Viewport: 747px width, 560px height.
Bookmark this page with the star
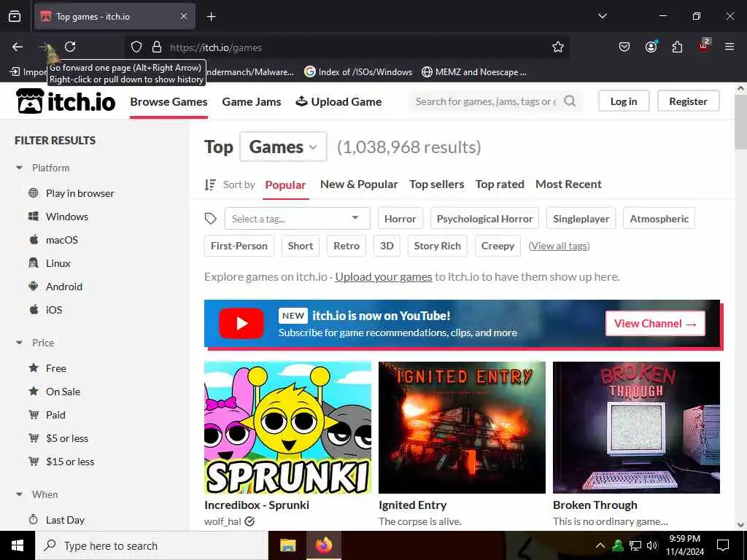click(x=558, y=47)
